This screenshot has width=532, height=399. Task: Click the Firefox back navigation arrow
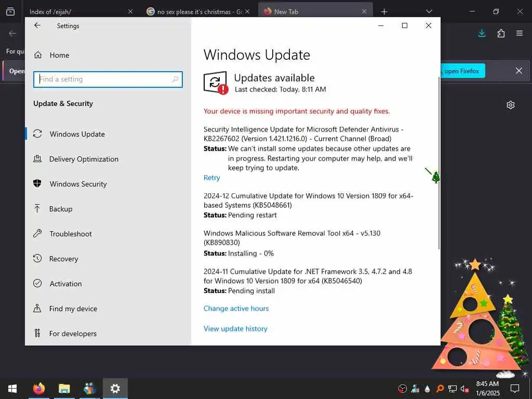pos(12,33)
